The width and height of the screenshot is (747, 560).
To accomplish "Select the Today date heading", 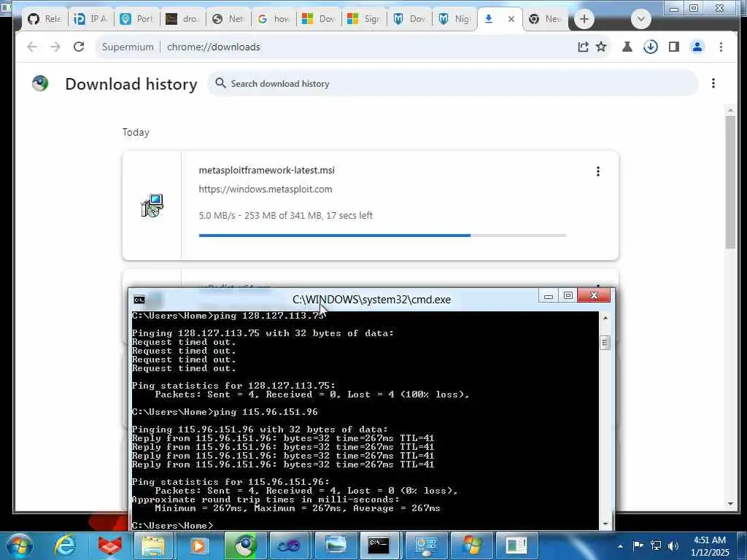I will (136, 132).
